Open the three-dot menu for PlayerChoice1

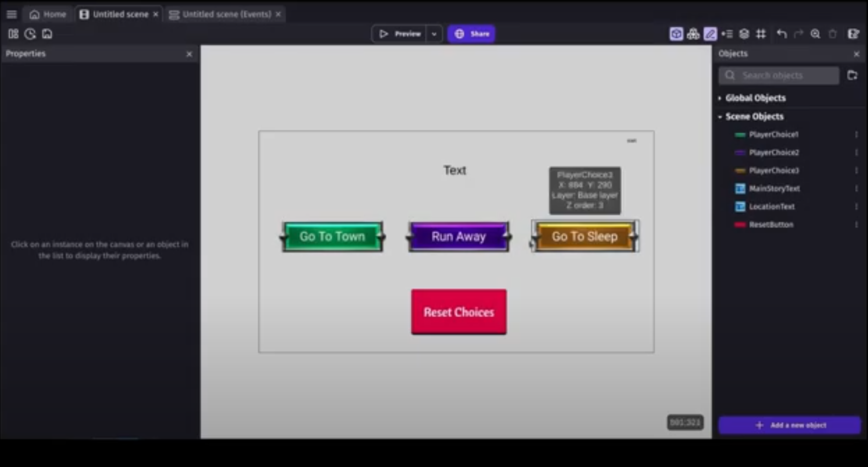[856, 135]
